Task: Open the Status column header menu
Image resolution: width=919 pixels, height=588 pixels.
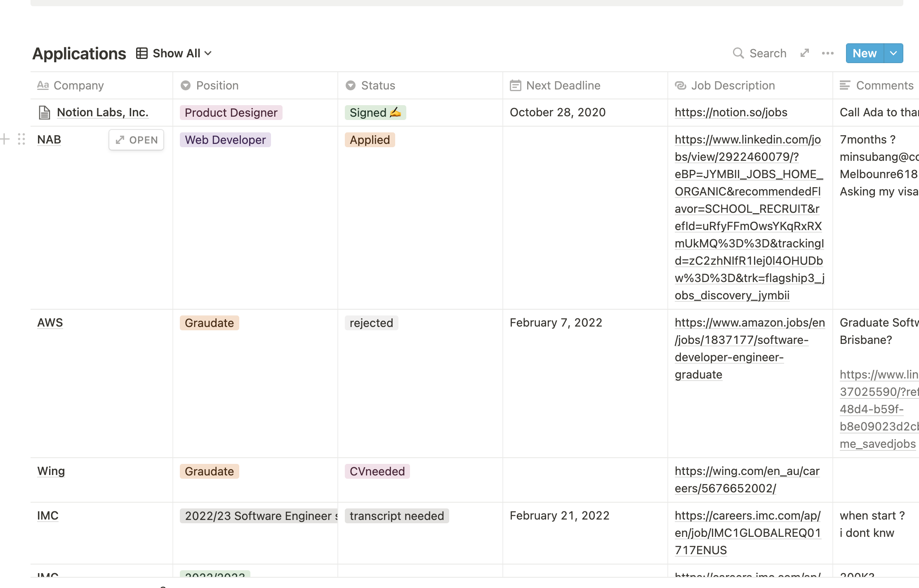Action: pyautogui.click(x=420, y=85)
